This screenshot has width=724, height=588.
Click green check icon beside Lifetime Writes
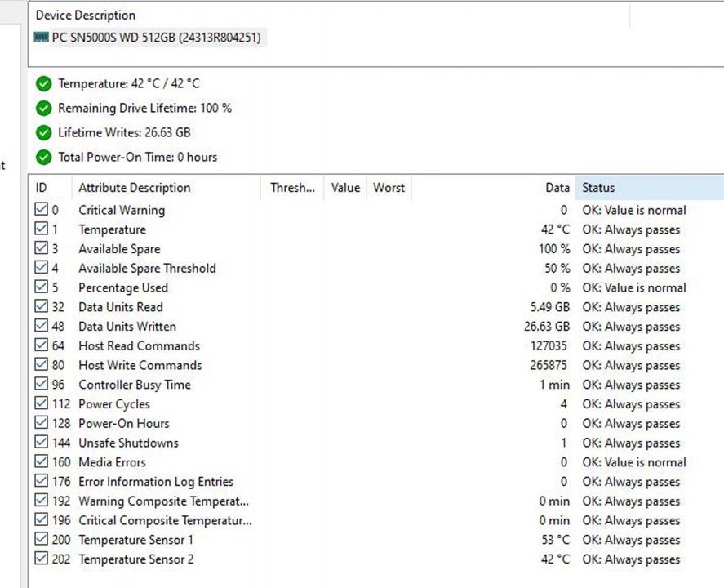pyautogui.click(x=43, y=132)
